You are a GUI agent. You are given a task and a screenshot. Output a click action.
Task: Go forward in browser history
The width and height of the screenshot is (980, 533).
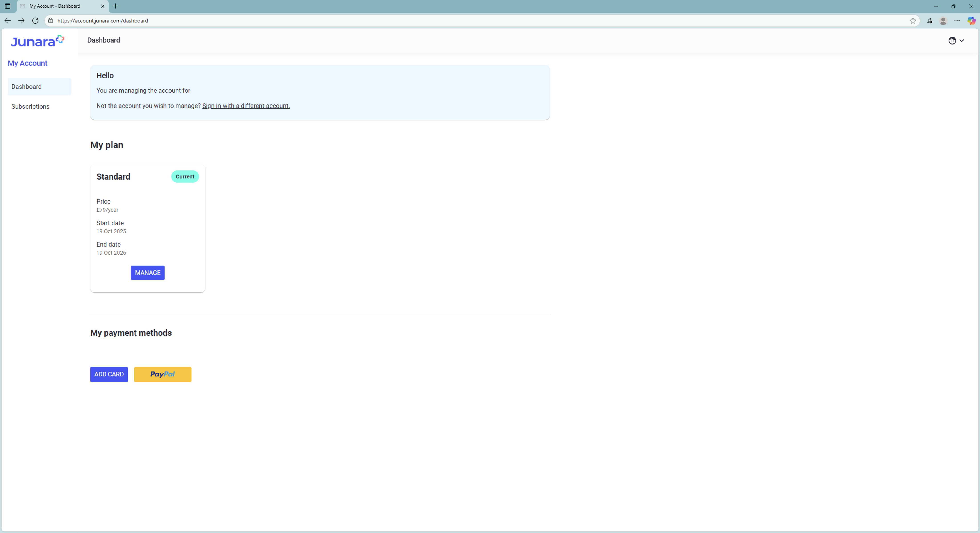coord(21,20)
